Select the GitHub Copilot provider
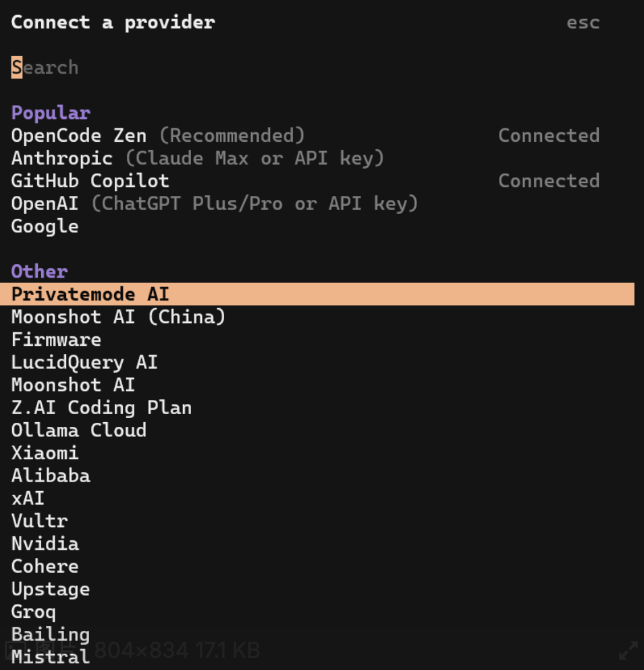Image resolution: width=644 pixels, height=670 pixels. tap(89, 180)
